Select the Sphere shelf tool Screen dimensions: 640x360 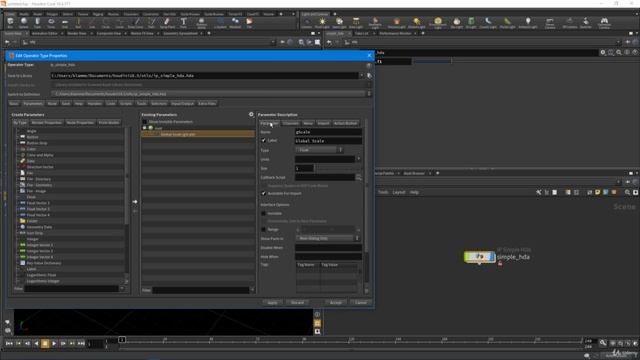pos(24,23)
